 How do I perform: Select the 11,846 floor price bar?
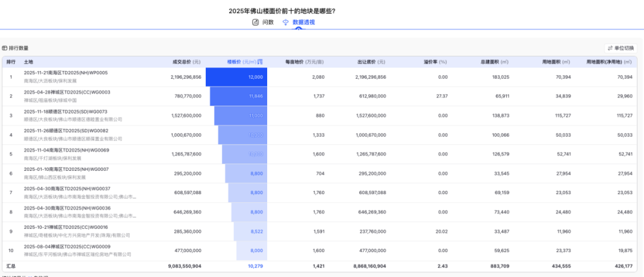pyautogui.click(x=239, y=96)
